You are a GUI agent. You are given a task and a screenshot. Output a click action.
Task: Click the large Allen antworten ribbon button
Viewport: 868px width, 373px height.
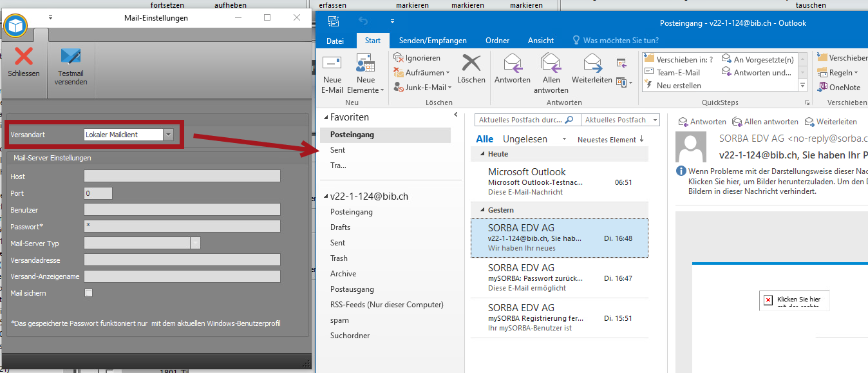point(551,73)
